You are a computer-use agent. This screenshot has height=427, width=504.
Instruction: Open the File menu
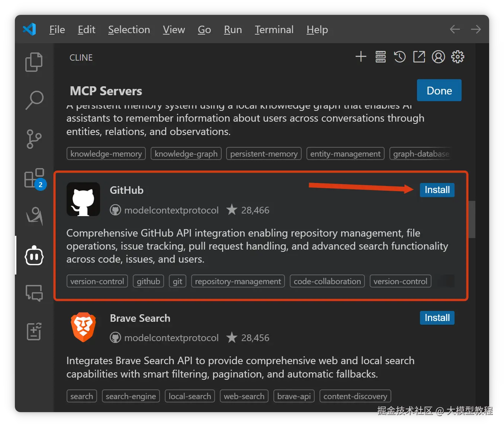coord(57,29)
